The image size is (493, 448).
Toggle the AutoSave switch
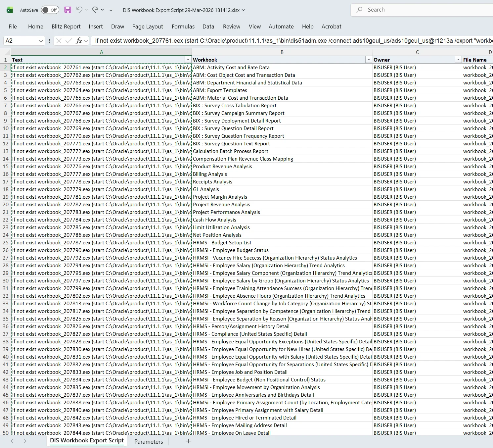50,10
